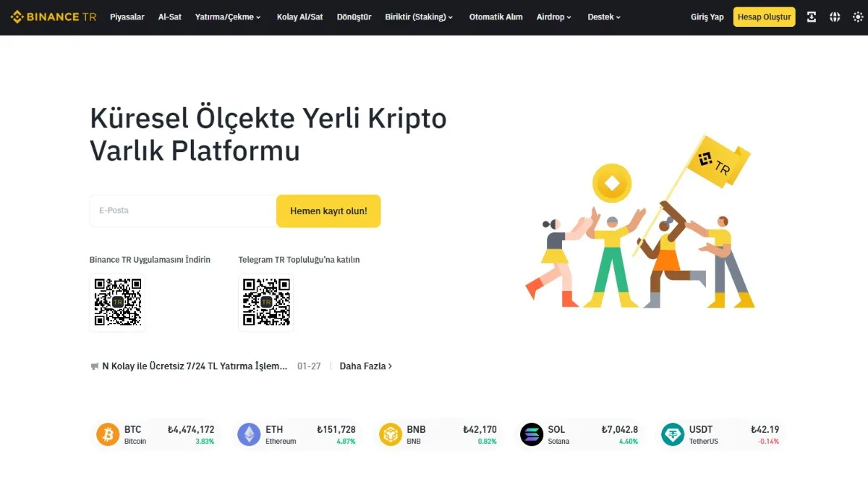The height and width of the screenshot is (485, 868).
Task: Open the language globe icon
Action: 835,16
